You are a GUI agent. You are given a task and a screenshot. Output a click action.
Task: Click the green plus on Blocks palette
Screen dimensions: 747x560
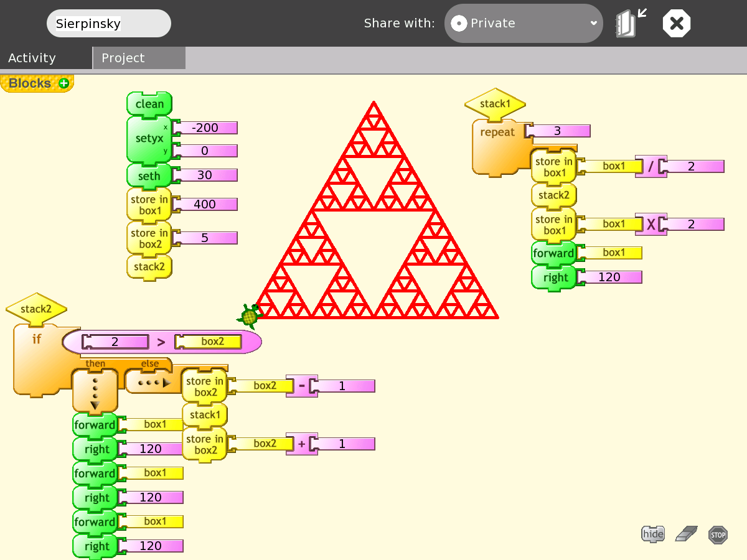coord(63,83)
